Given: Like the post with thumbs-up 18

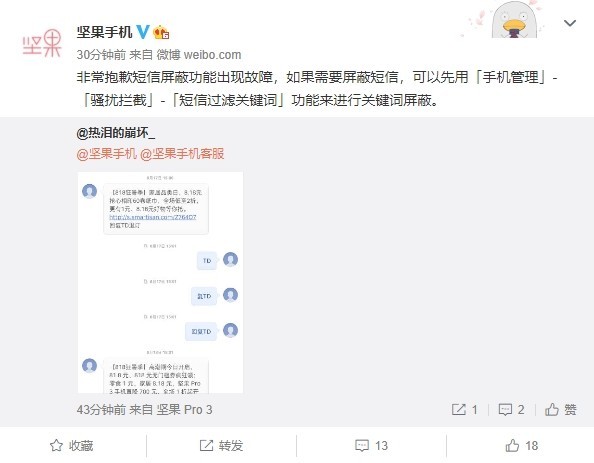Looking at the screenshot, I should [522, 446].
